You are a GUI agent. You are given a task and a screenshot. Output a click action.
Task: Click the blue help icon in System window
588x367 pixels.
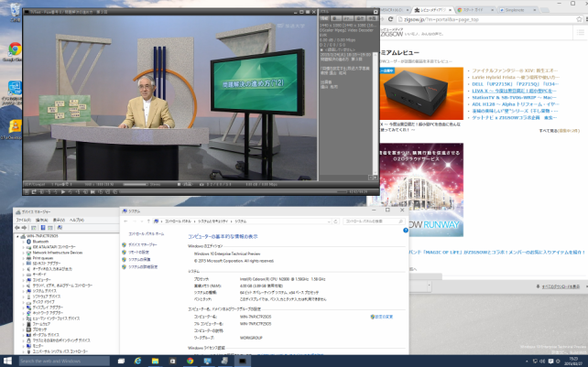click(406, 230)
